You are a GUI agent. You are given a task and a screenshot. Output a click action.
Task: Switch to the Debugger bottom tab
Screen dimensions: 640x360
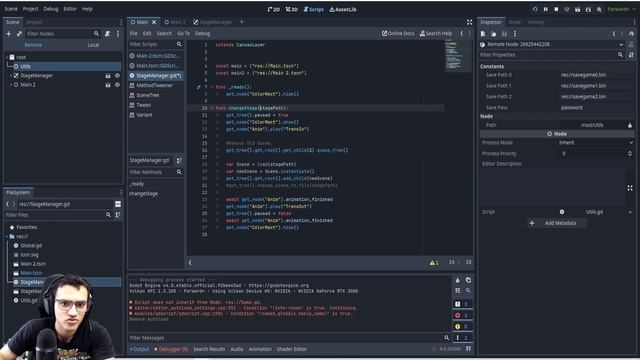tap(171, 349)
